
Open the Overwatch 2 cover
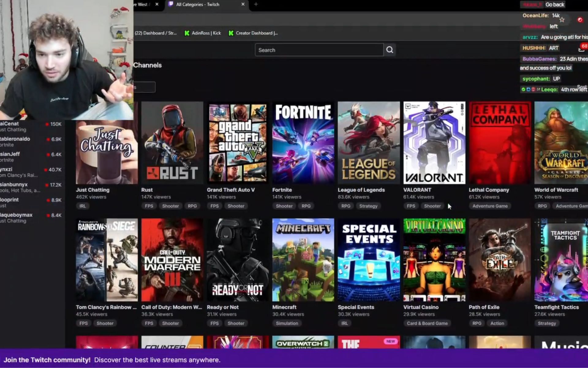[303, 342]
